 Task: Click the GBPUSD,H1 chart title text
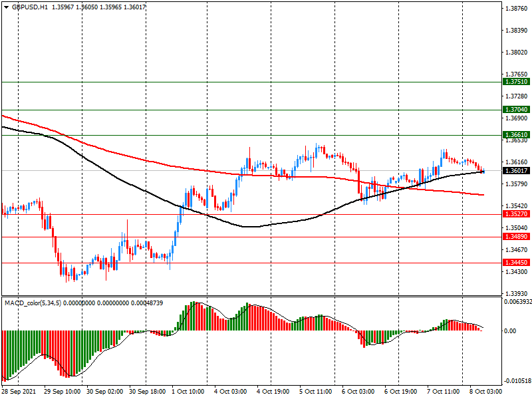[x=30, y=7]
